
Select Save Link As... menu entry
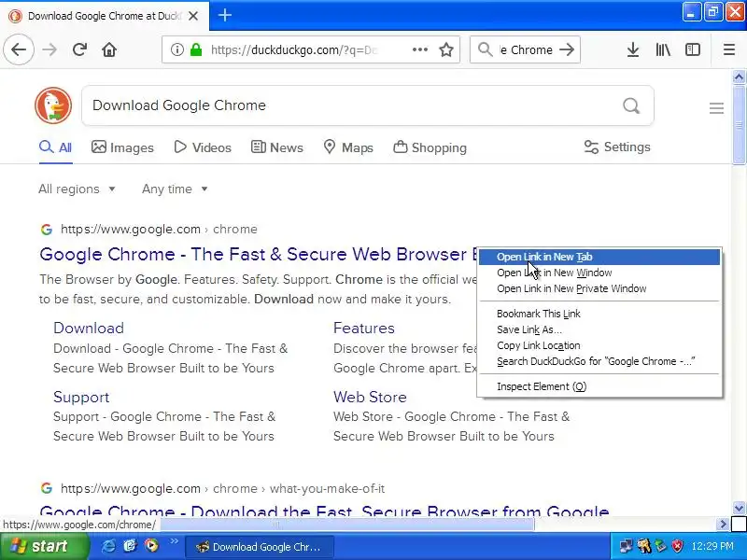(x=599, y=329)
